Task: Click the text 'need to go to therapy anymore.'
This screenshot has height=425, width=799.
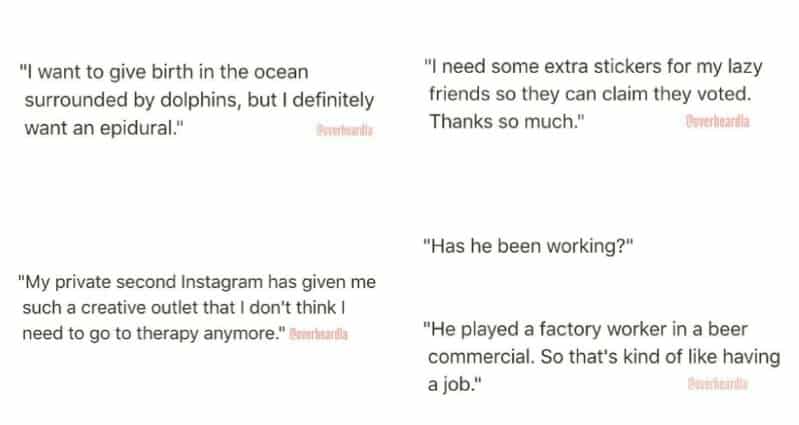Action: pos(149,331)
